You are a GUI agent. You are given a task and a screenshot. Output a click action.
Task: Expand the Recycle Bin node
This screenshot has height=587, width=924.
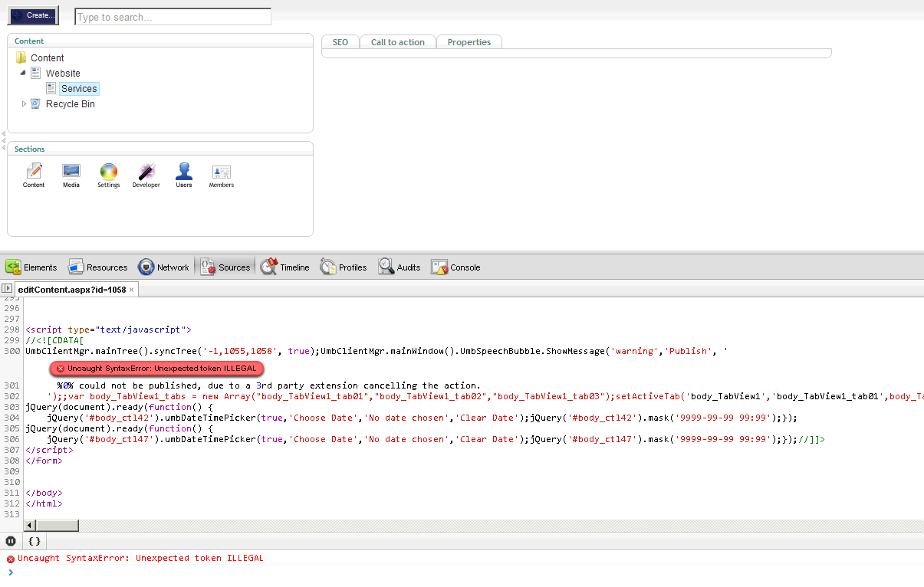coord(24,103)
